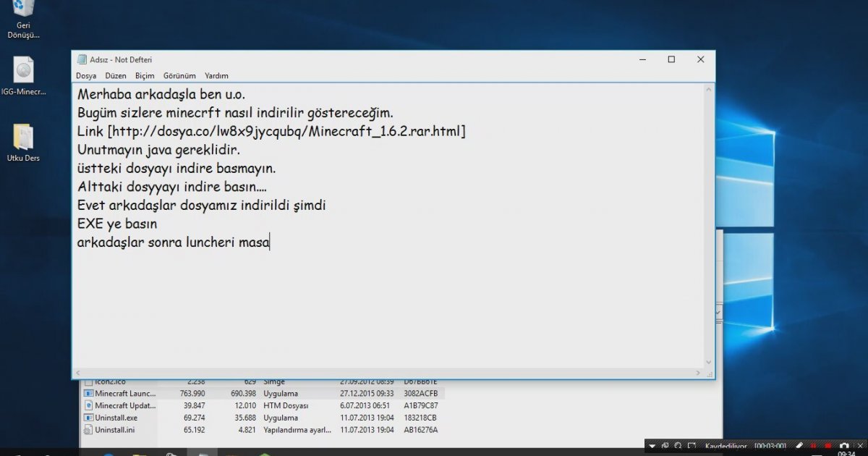Viewport: 868px width, 456px height.
Task: Open the Yardım menu in Notepad
Action: (216, 75)
